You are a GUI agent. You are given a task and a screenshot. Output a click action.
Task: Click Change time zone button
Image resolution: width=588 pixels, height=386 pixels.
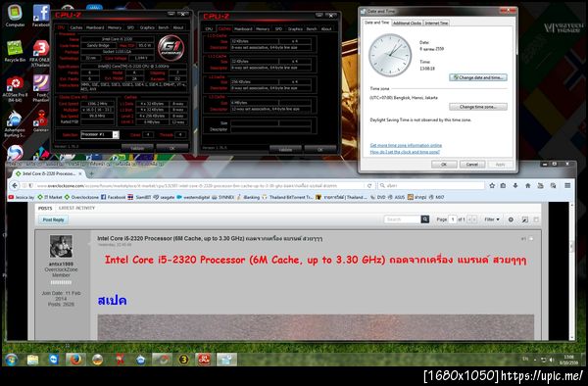click(478, 107)
